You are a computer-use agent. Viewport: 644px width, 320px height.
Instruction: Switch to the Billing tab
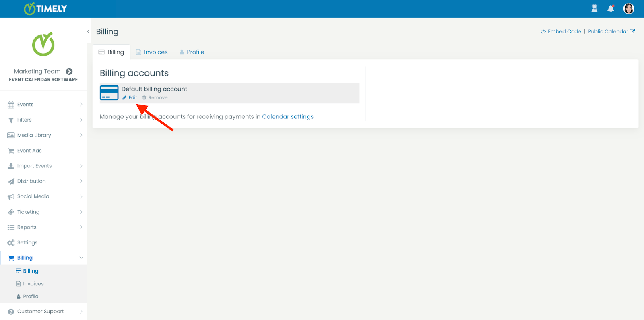pyautogui.click(x=111, y=52)
